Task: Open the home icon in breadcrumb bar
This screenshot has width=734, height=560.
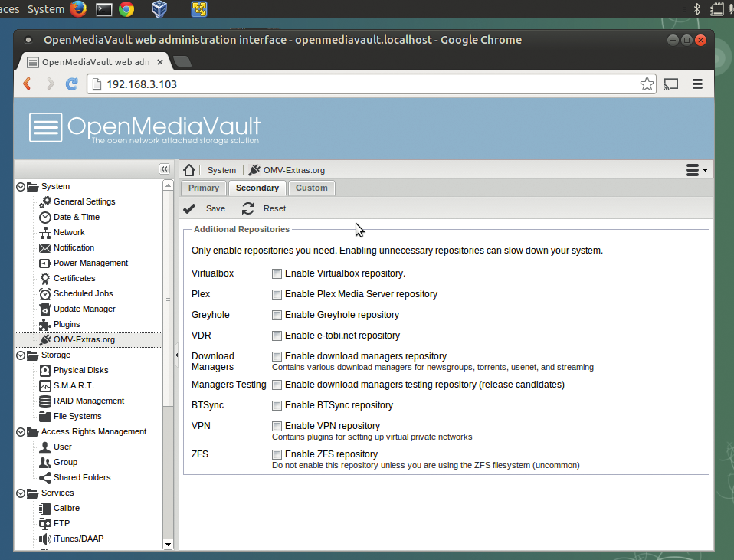Action: coord(189,170)
